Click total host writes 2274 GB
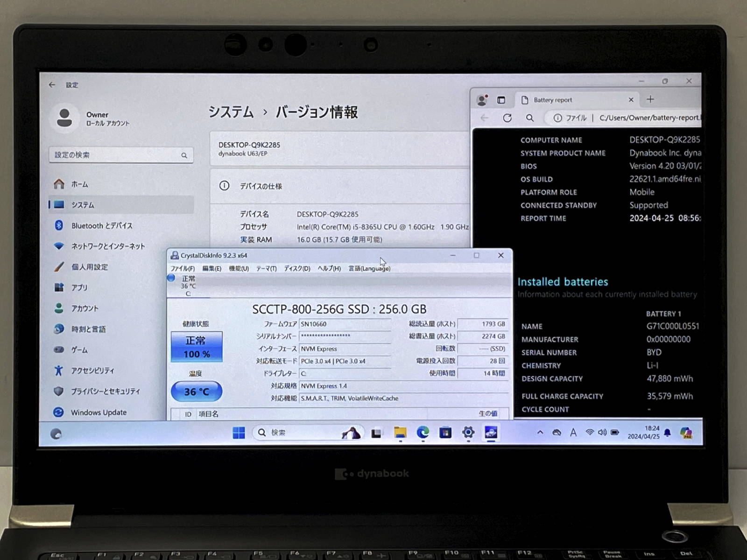Viewport: 747px width, 560px height. pos(483,336)
